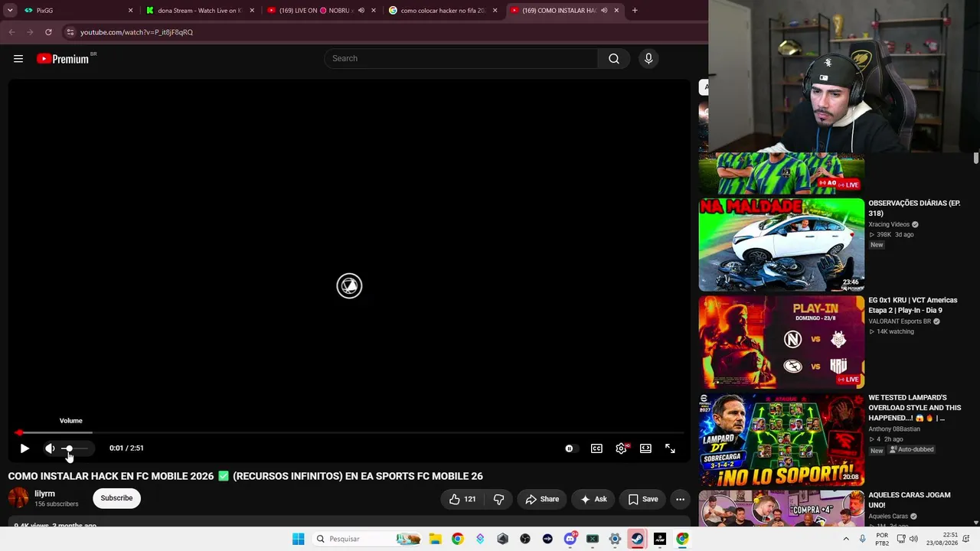Open the Anthony 08Bastian channel link
The height and width of the screenshot is (551, 980).
point(894,429)
